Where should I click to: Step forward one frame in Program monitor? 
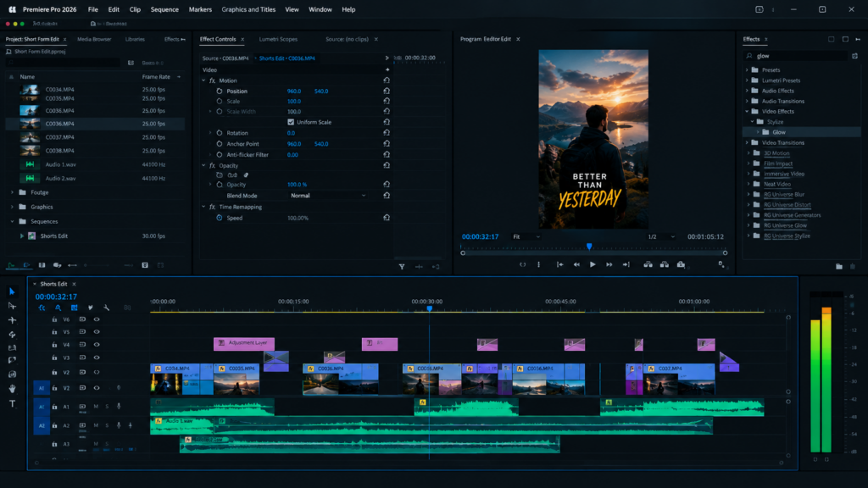[609, 264]
